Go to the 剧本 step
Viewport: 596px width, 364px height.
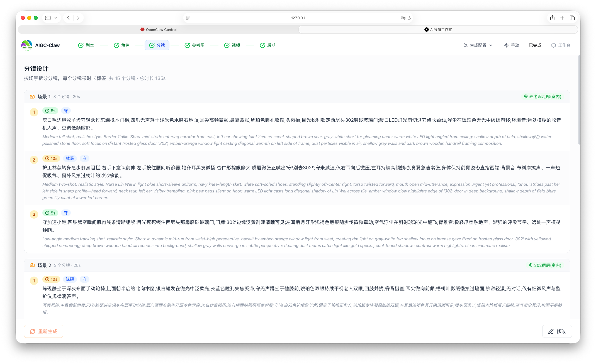click(86, 45)
